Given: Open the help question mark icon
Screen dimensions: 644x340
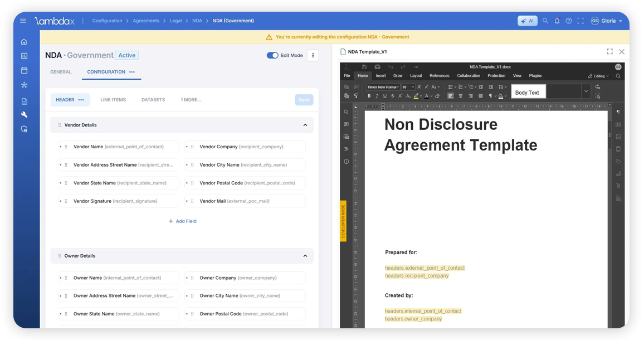Looking at the screenshot, I should 568,21.
